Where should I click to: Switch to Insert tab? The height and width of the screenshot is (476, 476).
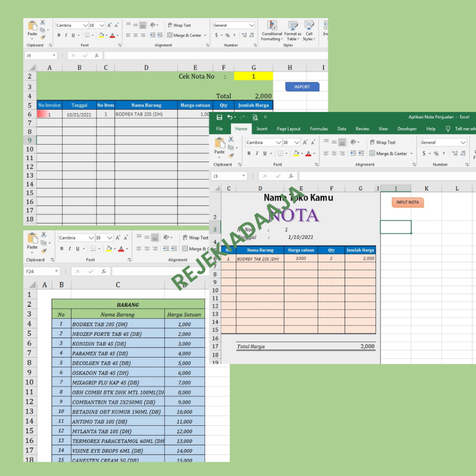[x=262, y=129]
